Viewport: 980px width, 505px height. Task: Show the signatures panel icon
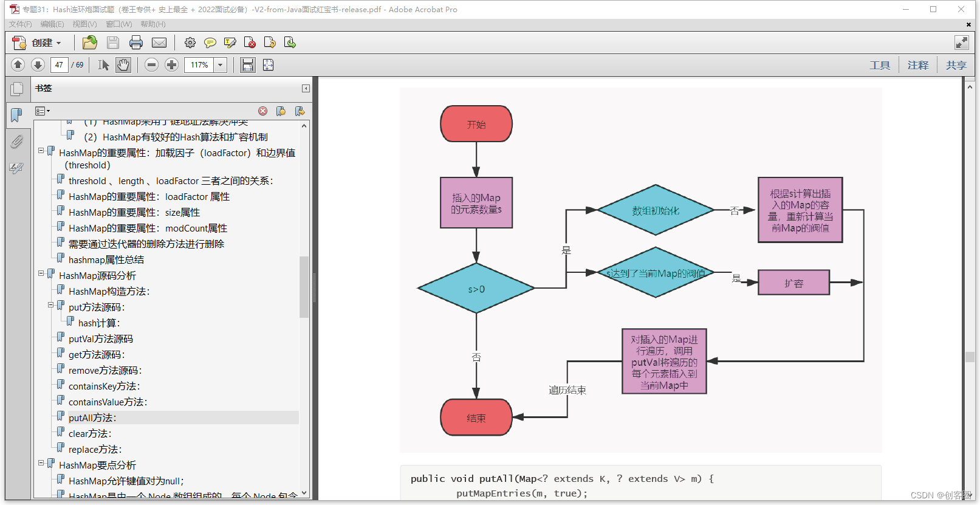pos(16,168)
